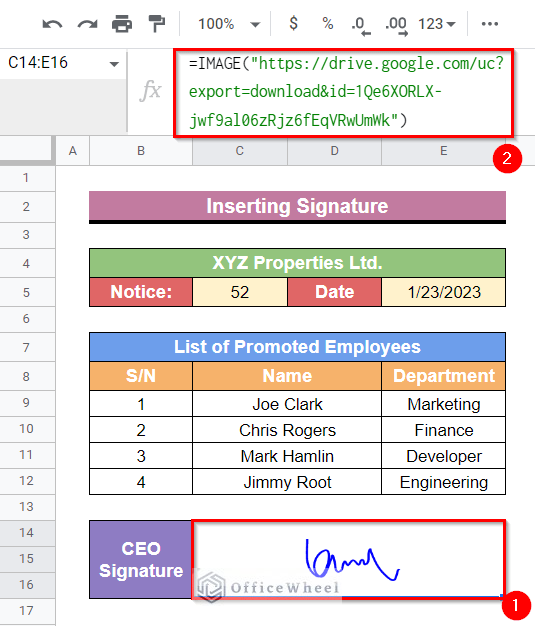Click Increase decimal places icon
The height and width of the screenshot is (626, 535).
click(x=396, y=26)
